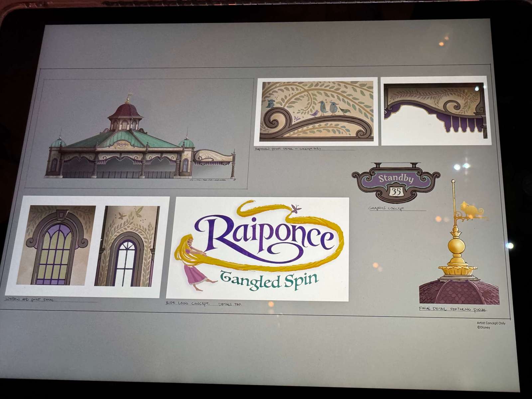Click the Artist Concept Only Disney notice
532x399 pixels.
point(491,325)
